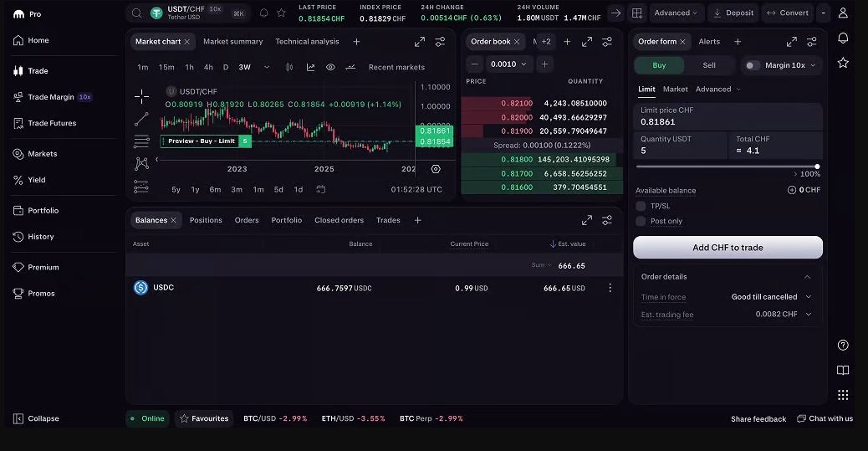Select the Sell side toggle

[709, 65]
